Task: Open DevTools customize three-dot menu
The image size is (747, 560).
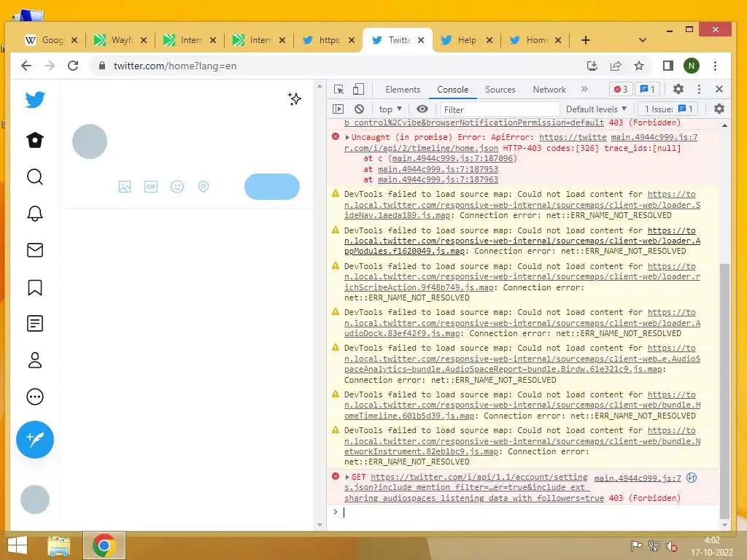Action: [699, 89]
